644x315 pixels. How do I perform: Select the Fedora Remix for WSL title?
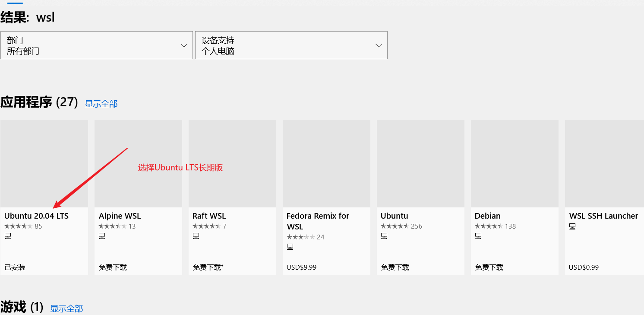pos(318,221)
